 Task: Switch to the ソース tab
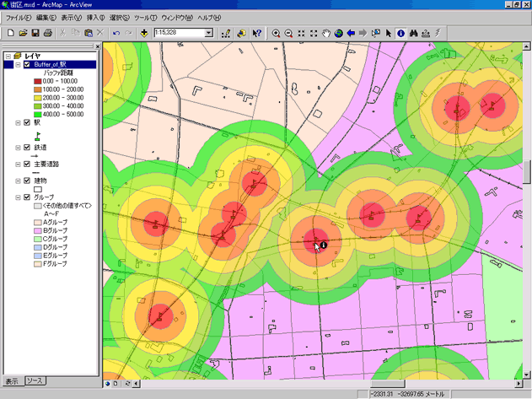tap(35, 380)
